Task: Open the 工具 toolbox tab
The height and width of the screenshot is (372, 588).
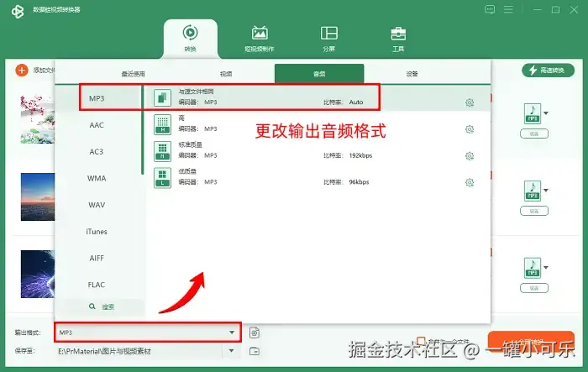Action: click(398, 39)
